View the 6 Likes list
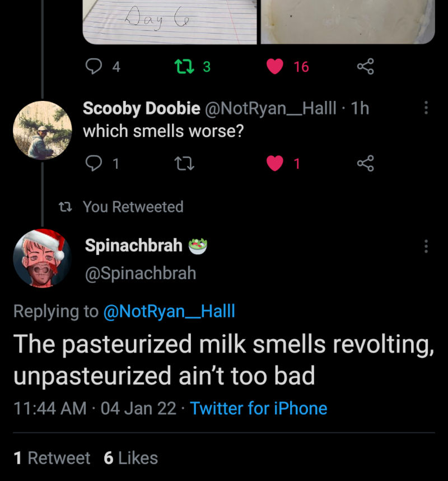The image size is (448, 481). pos(130,458)
